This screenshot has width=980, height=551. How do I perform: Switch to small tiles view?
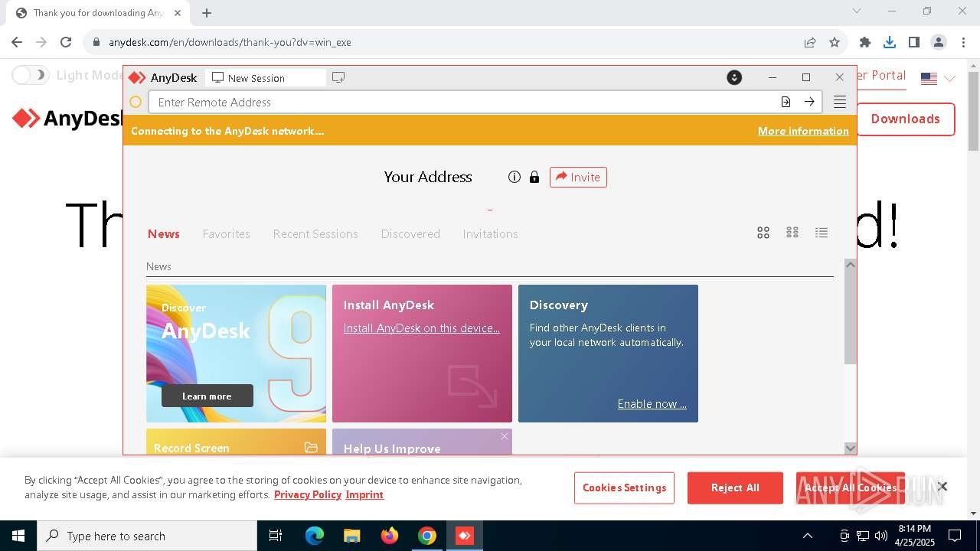(792, 233)
